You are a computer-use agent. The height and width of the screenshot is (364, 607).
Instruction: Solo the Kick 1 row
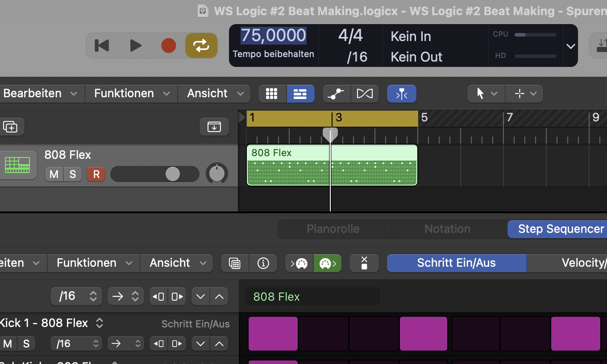tap(26, 343)
